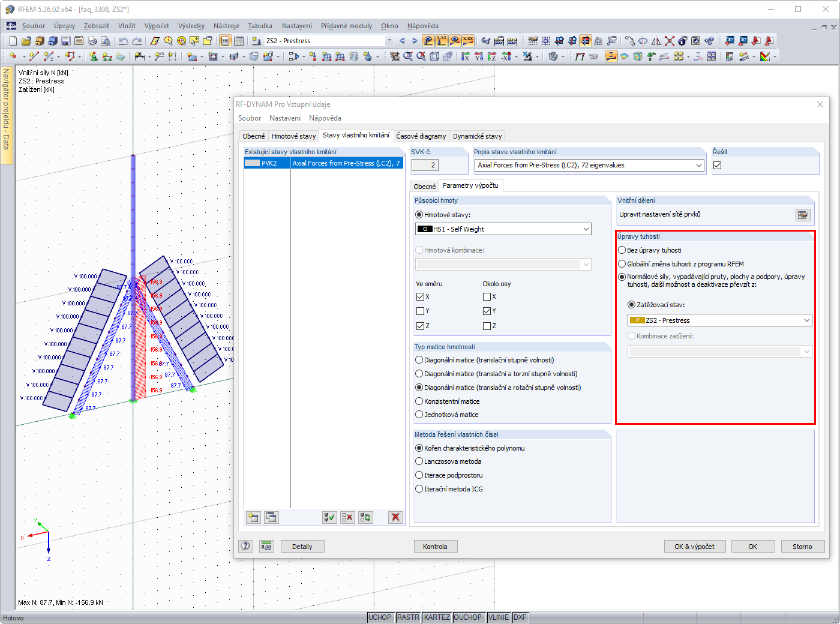
Task: Click the view in X direction icon
Action: tap(466, 56)
